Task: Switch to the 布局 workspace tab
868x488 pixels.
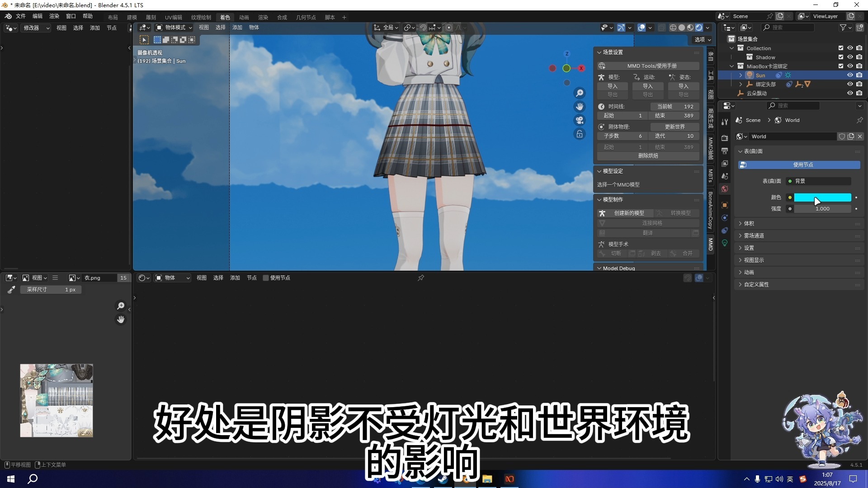Action: tap(113, 17)
